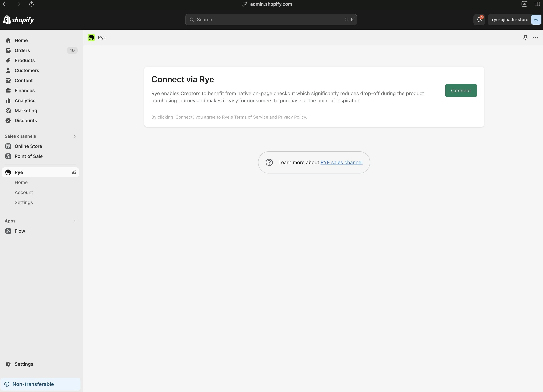This screenshot has width=543, height=392.
Task: Open the Privacy Policy link
Action: (292, 117)
